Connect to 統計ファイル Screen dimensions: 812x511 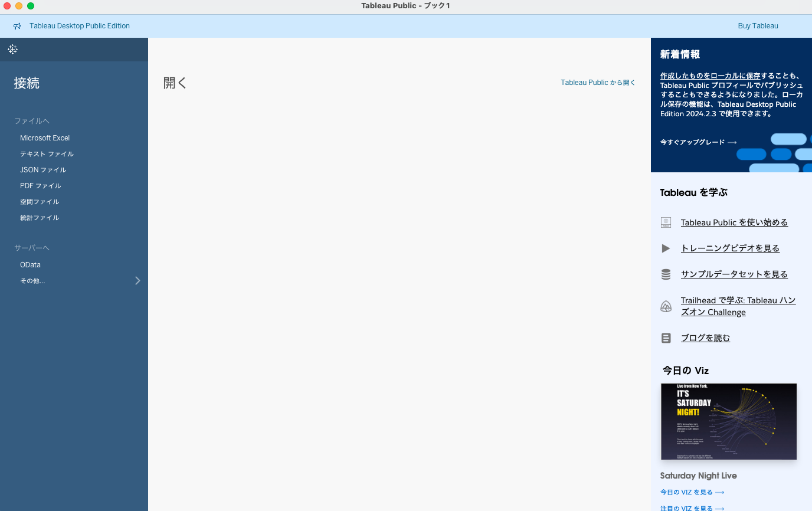pos(40,218)
